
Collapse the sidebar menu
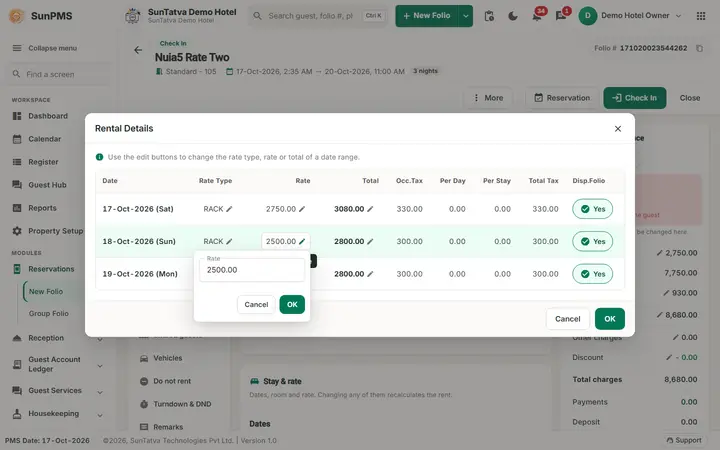pyautogui.click(x=45, y=48)
